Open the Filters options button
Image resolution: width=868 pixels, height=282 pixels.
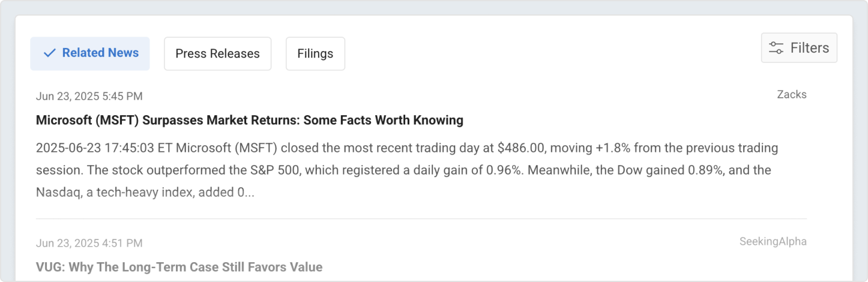(x=799, y=48)
